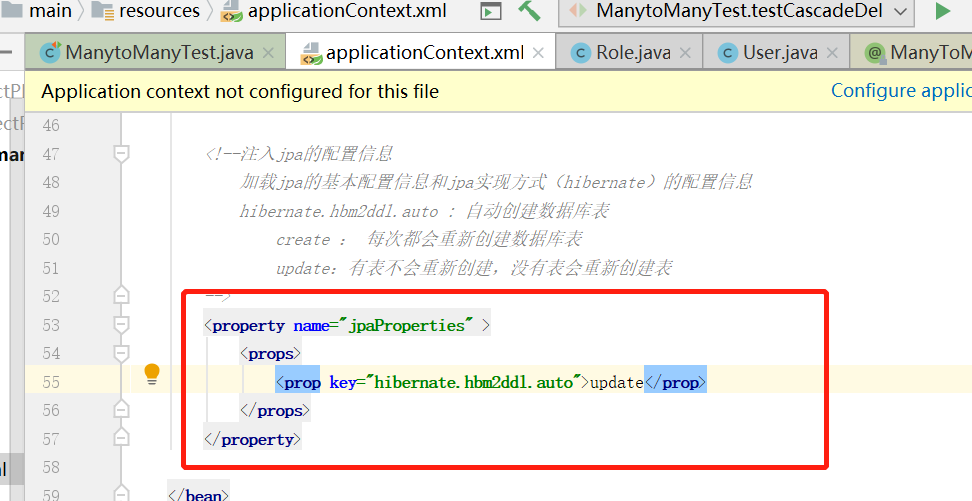This screenshot has height=501, width=972.
Task: Click the ManytoManyTest.java tab class icon
Action: 50,53
